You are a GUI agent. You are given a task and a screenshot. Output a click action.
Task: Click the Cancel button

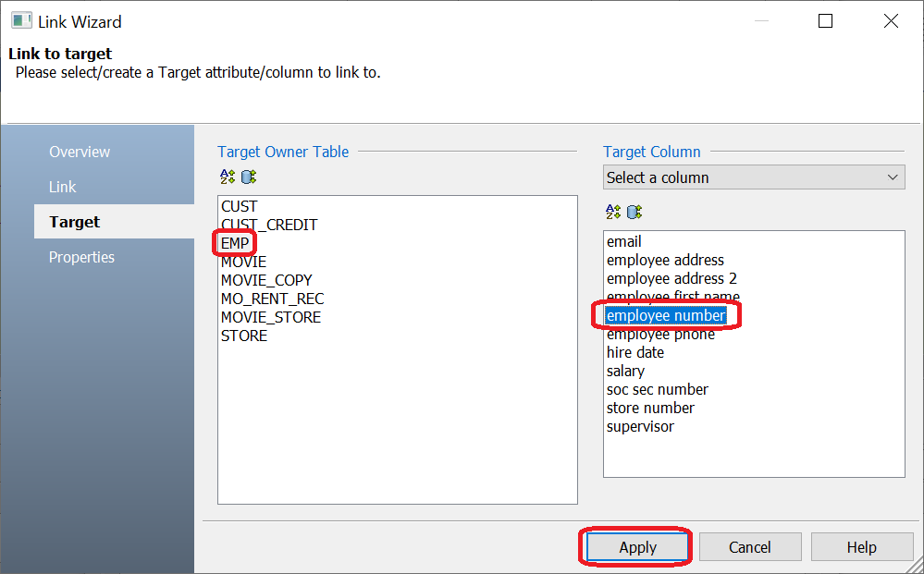pos(749,547)
